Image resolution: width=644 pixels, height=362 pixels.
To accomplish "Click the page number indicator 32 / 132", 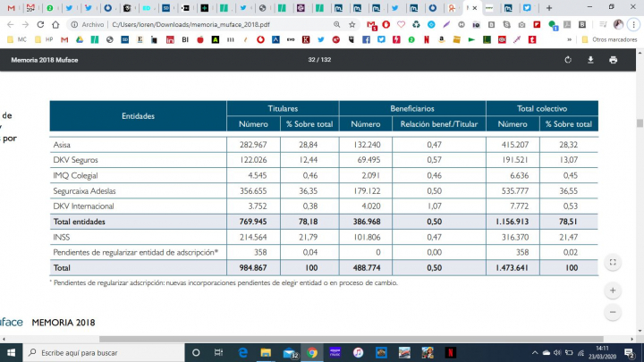I will [319, 60].
